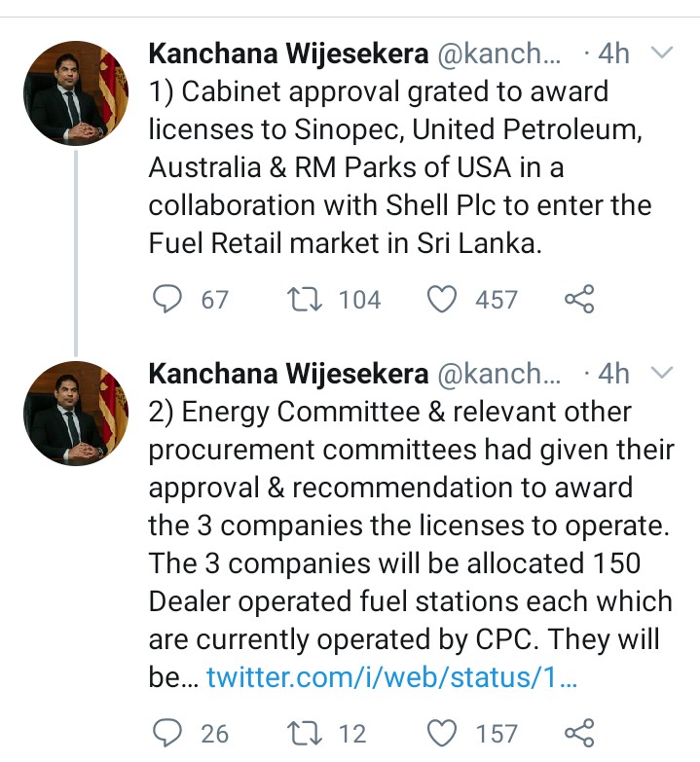The height and width of the screenshot is (762, 700).
Task: Share the first Cabinet approval tweet
Action: point(579,299)
